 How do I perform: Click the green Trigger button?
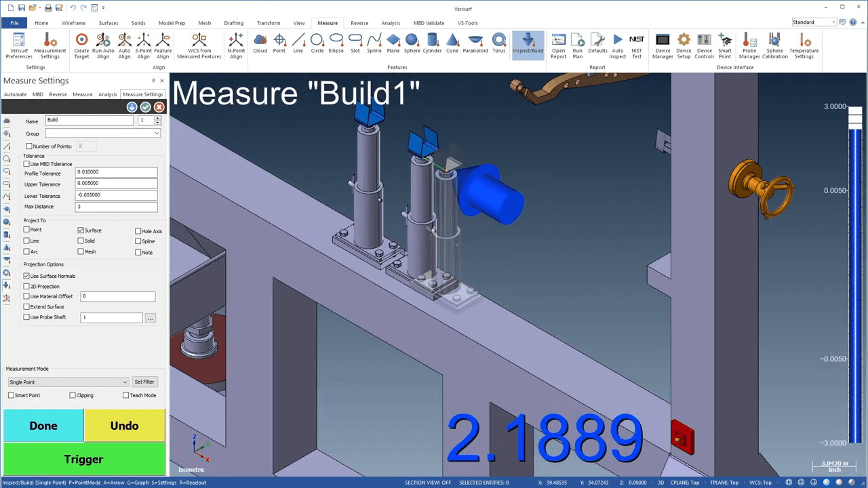(84, 459)
